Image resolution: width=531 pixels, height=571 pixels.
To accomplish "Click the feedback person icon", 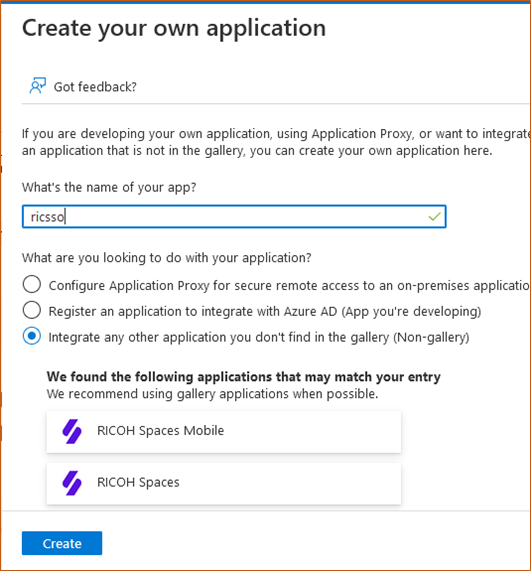I will pos(38,86).
